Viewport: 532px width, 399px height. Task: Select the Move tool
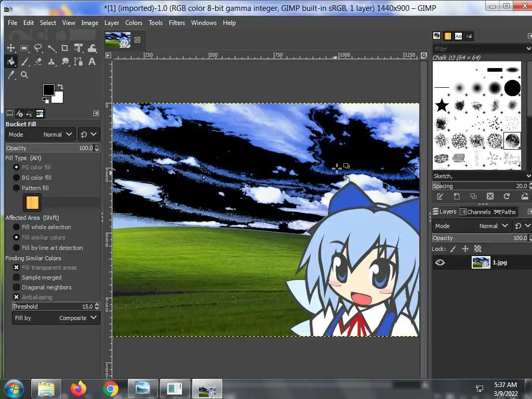pyautogui.click(x=11, y=48)
